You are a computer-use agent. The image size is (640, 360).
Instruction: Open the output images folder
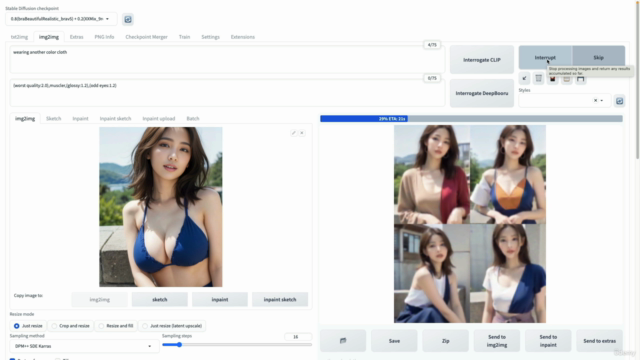(x=343, y=340)
